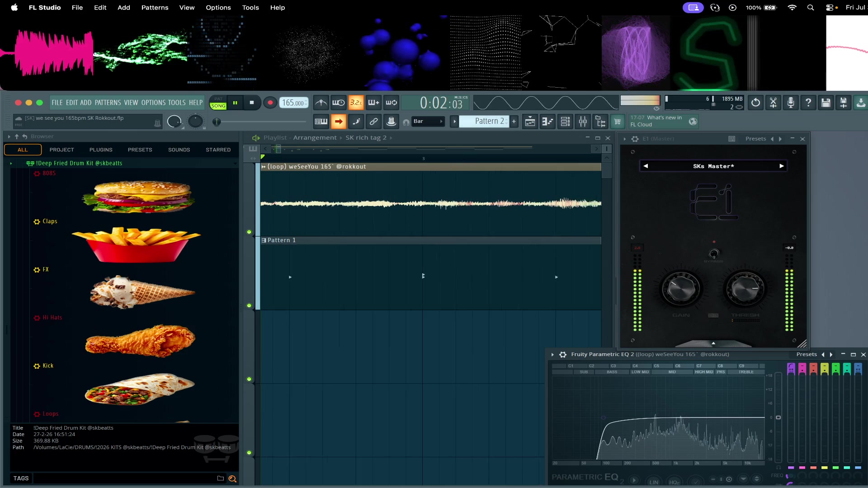Open the Channel rack icon

[565, 121]
